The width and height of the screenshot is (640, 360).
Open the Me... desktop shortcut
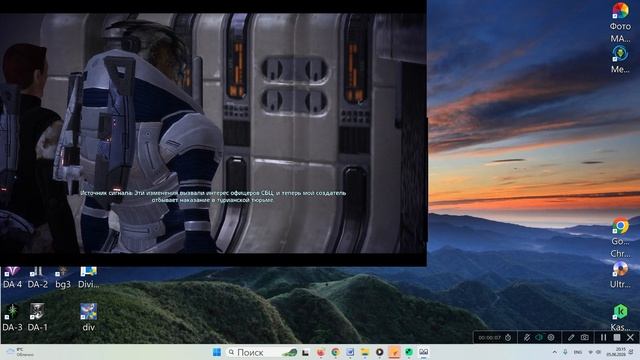coord(620,60)
